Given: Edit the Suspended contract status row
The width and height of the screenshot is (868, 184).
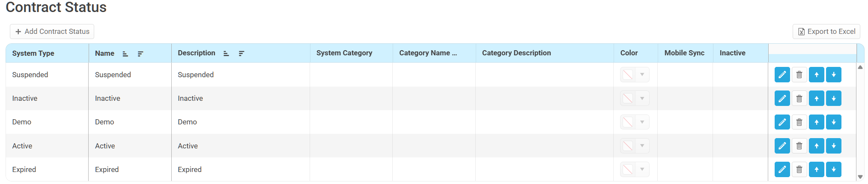Looking at the screenshot, I should coord(781,75).
